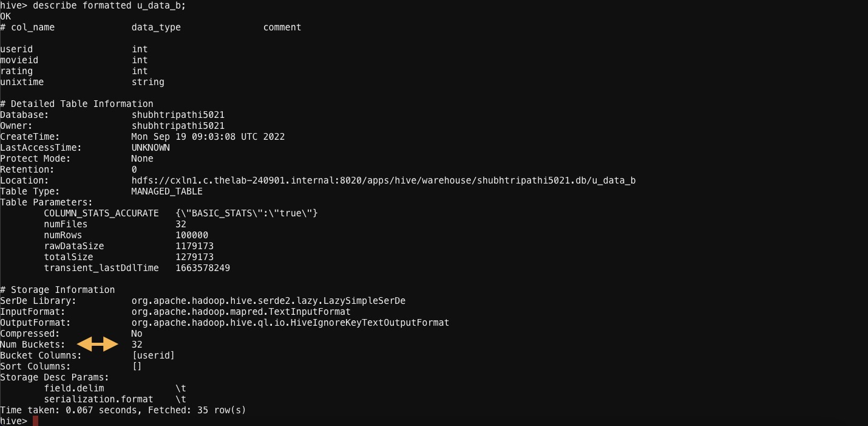Click the orange double-headed arrow

pos(97,344)
